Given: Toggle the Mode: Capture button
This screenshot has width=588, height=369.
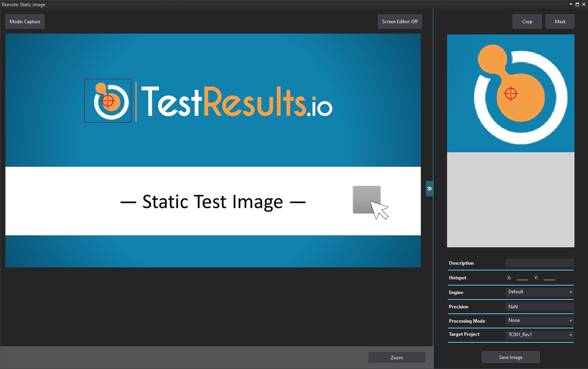Looking at the screenshot, I should [x=25, y=22].
